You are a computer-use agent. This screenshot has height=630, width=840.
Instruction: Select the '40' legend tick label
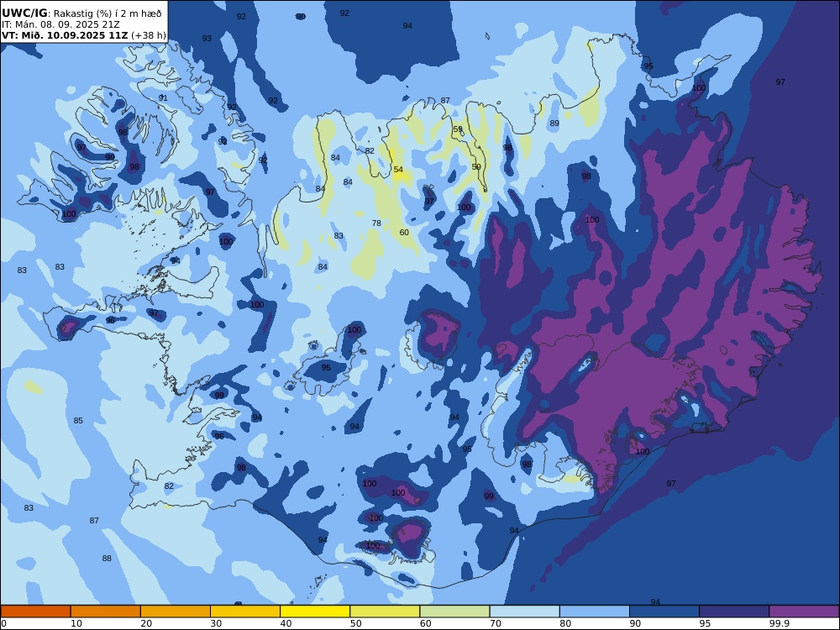(286, 623)
